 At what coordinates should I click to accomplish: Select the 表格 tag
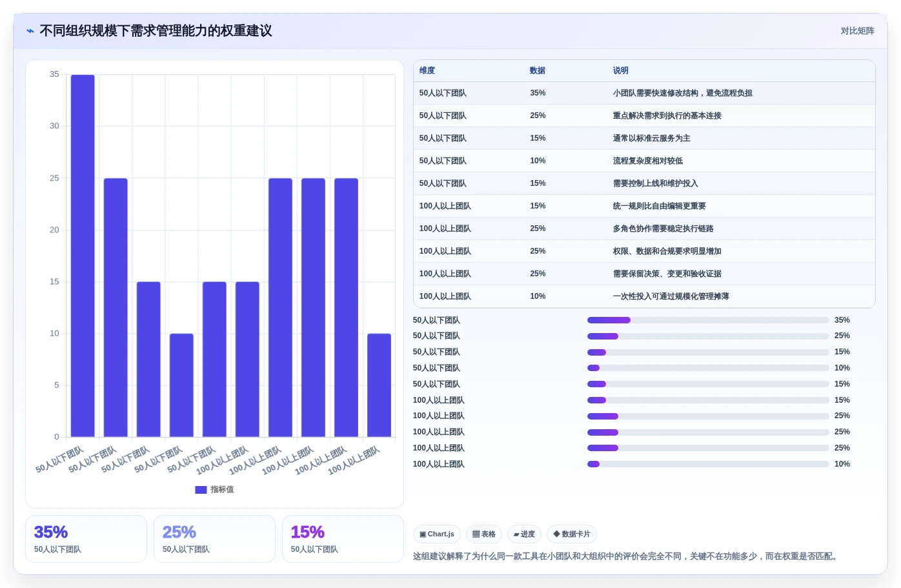[484, 534]
